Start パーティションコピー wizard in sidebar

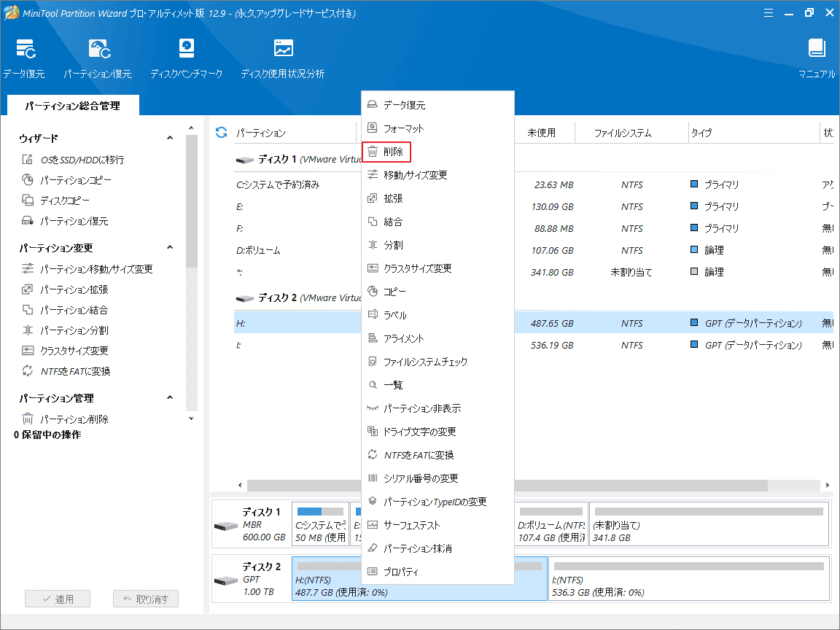66,180
